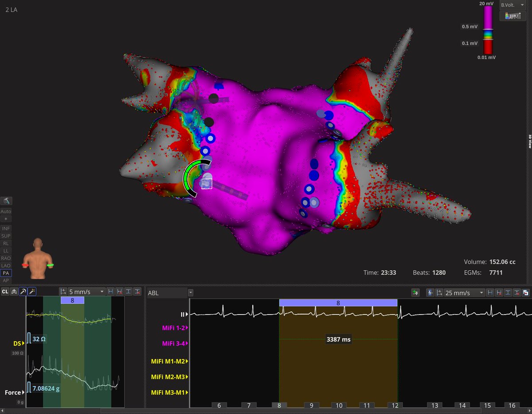Click the 3D View side tab
532x414 pixels.
pyautogui.click(x=530, y=142)
